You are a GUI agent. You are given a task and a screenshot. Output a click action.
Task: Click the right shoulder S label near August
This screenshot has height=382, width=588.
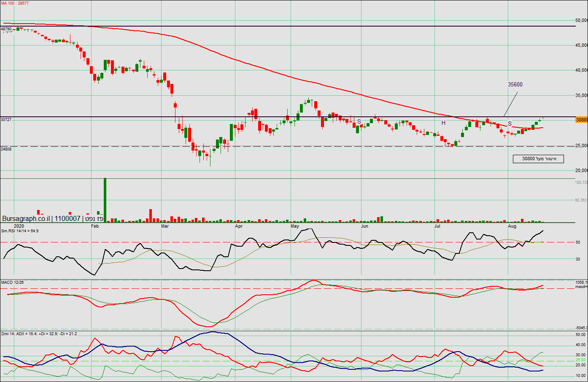(510, 124)
